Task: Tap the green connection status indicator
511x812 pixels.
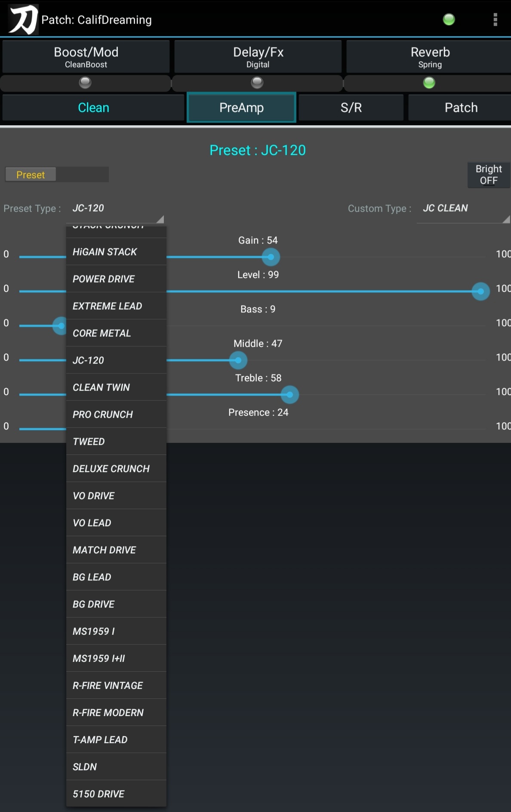Action: (449, 19)
